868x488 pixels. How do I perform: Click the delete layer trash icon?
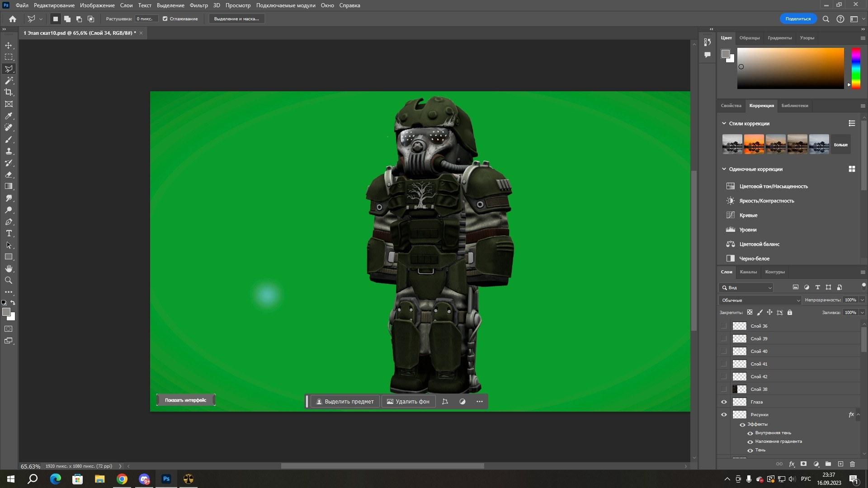click(x=852, y=464)
